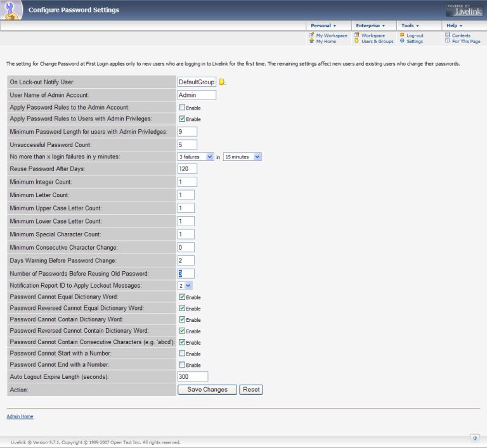Click the Save Changes button
Screen dimensions: 487x448
(207, 390)
